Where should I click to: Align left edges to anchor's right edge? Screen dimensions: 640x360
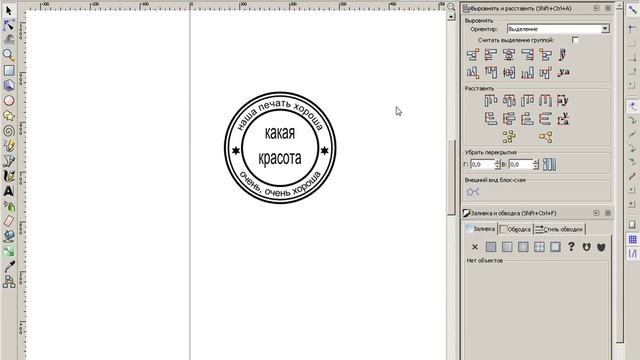pyautogui.click(x=545, y=54)
